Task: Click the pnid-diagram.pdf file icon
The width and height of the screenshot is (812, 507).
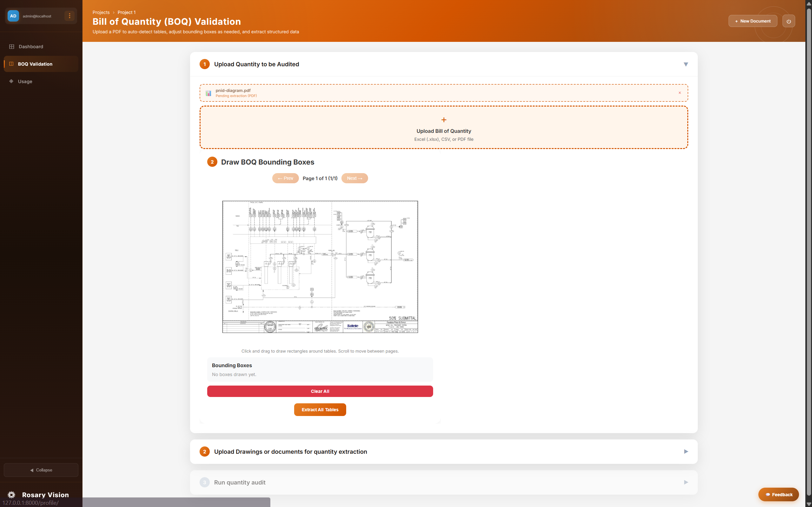Action: (x=208, y=93)
